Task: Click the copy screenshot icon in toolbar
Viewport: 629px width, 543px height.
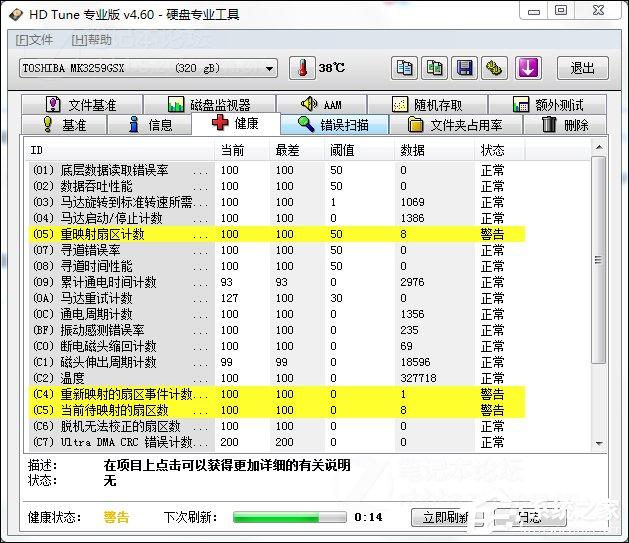Action: 434,68
